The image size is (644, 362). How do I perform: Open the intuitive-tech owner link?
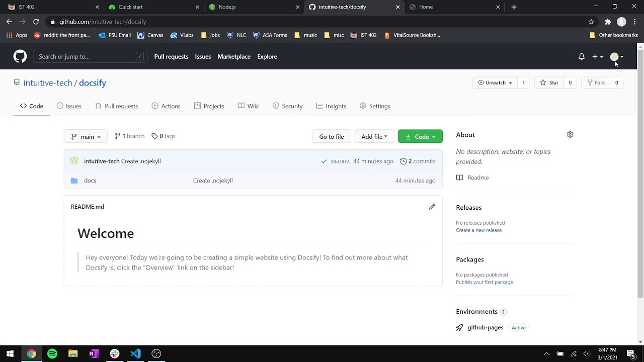click(48, 83)
